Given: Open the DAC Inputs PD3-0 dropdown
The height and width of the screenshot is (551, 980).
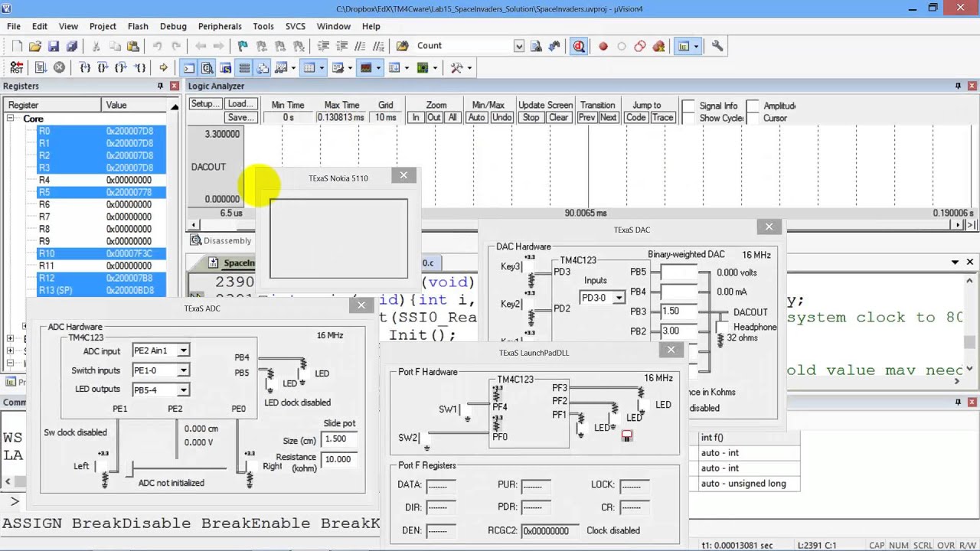Looking at the screenshot, I should (x=619, y=298).
